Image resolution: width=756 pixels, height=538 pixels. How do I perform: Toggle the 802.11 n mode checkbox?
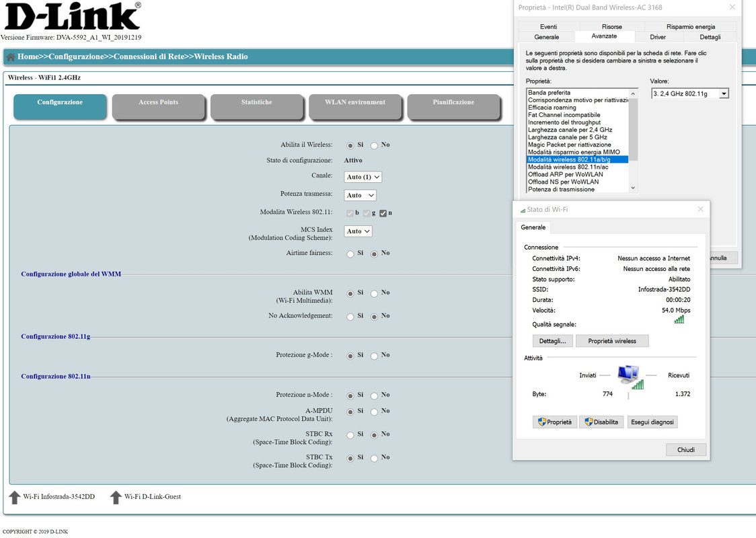[x=383, y=214]
